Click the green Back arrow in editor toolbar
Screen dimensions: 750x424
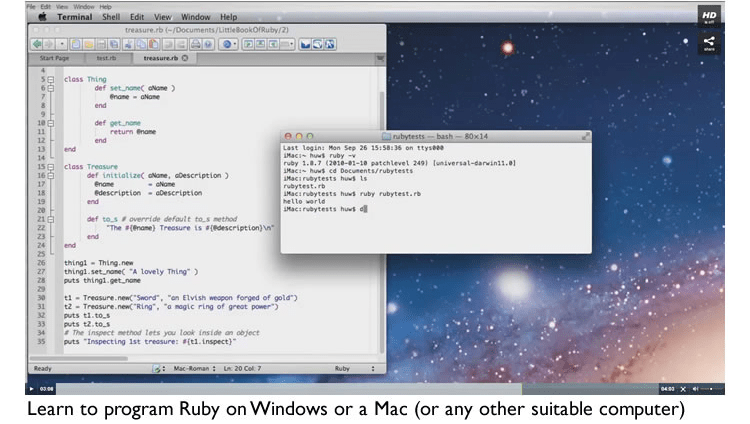click(37, 45)
